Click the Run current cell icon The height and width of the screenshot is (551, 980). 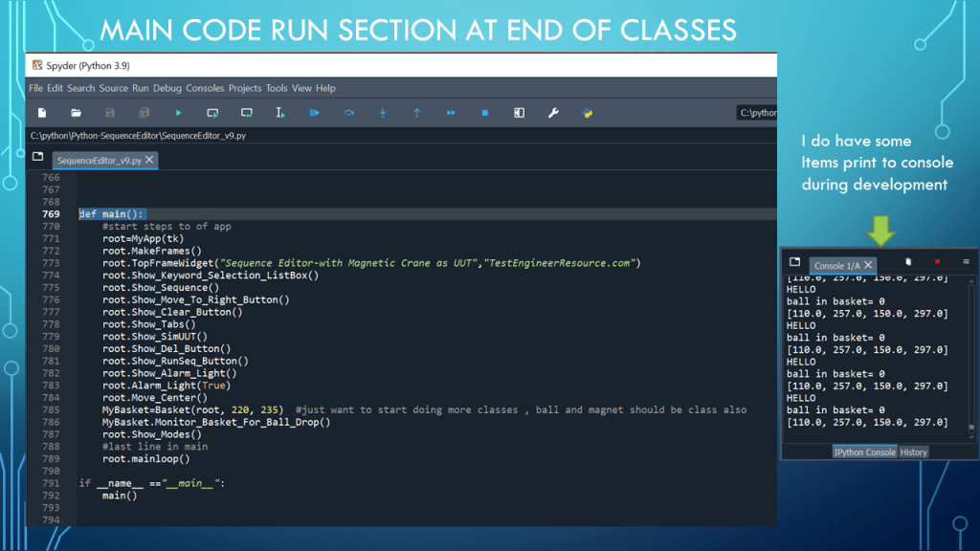pyautogui.click(x=212, y=113)
